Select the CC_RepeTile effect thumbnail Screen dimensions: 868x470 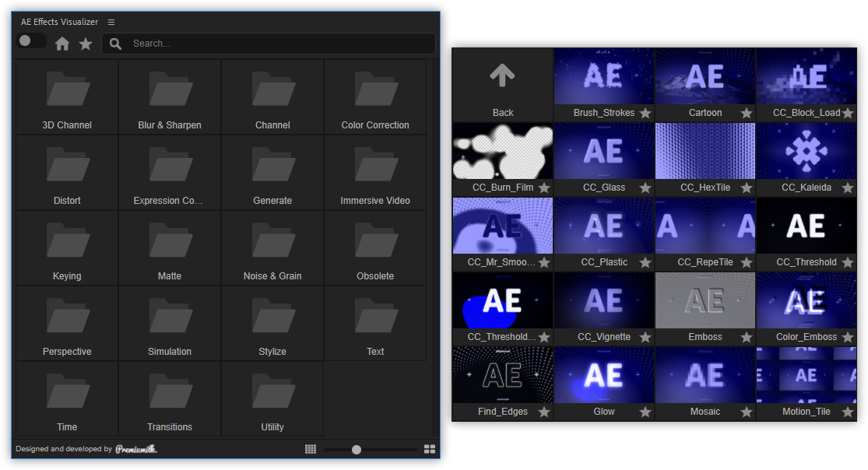(705, 226)
